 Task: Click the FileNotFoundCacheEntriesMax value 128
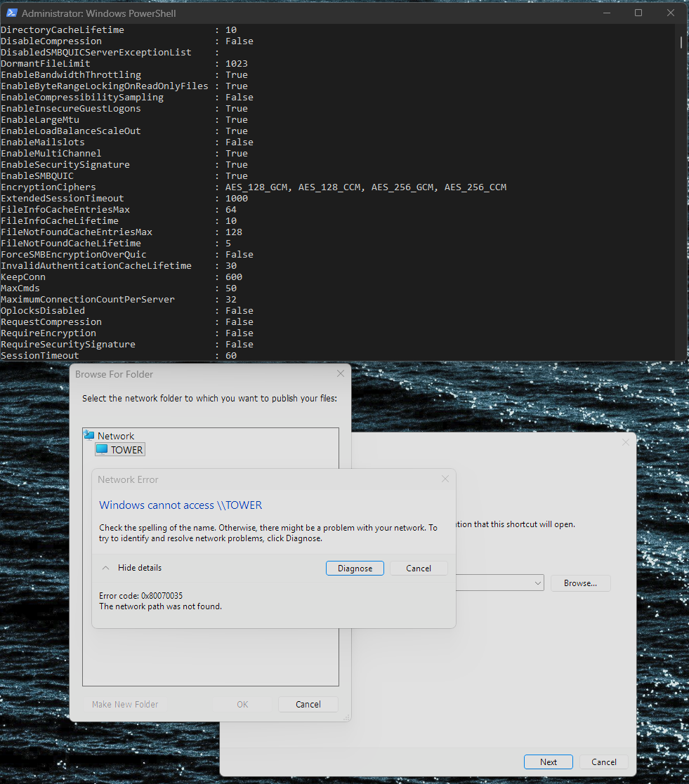[x=234, y=232]
